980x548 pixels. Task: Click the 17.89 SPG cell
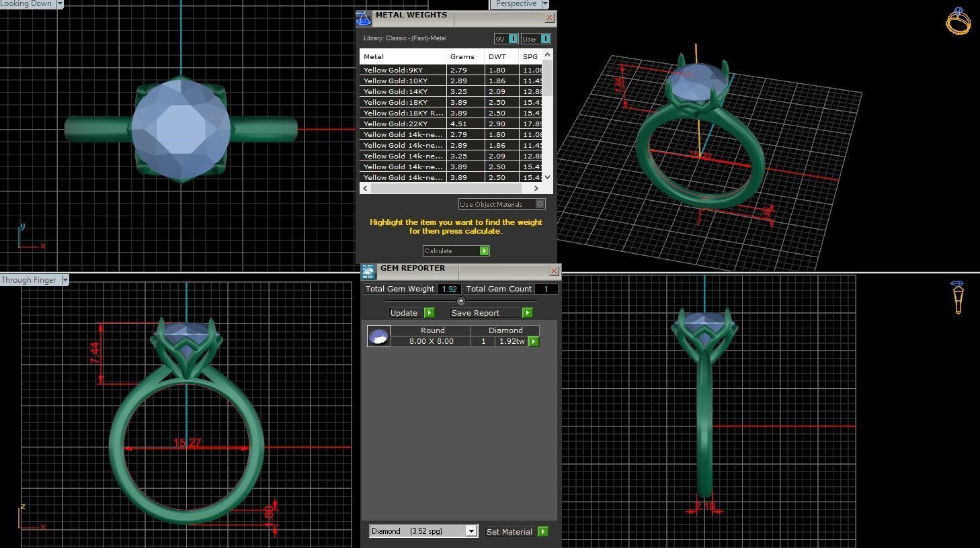[x=531, y=124]
